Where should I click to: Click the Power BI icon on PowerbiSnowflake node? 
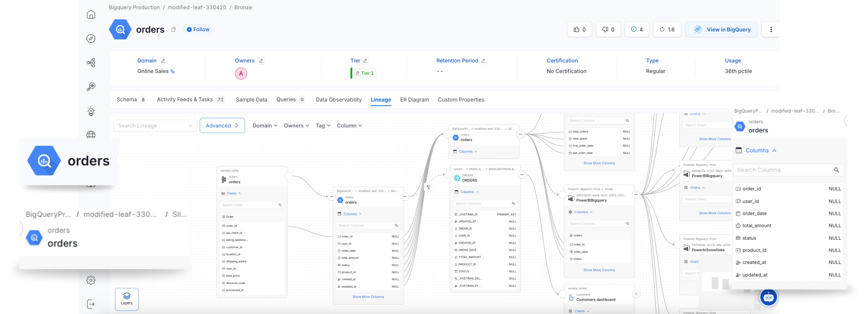point(687,248)
